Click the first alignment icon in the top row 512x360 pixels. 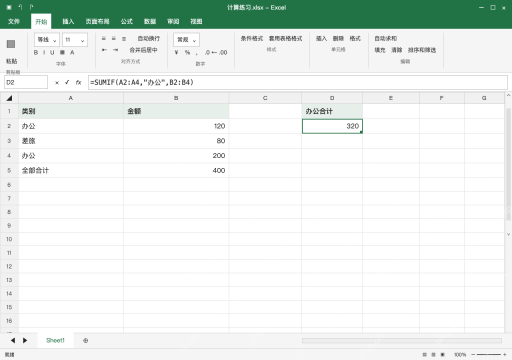pyautogui.click(x=104, y=39)
